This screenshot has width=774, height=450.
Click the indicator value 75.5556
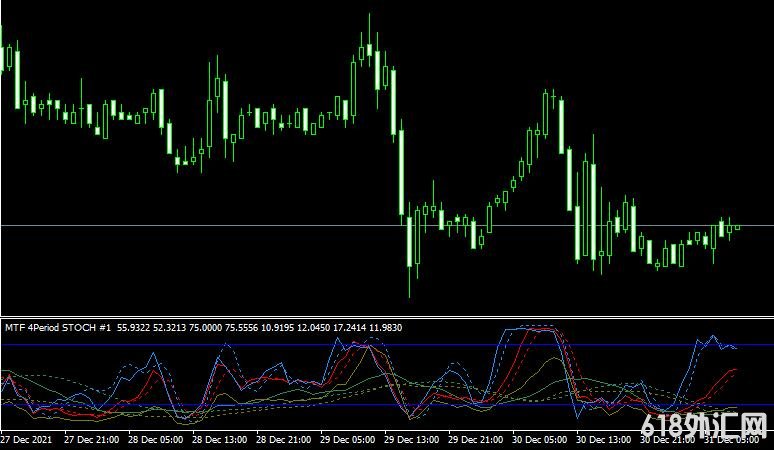242,328
